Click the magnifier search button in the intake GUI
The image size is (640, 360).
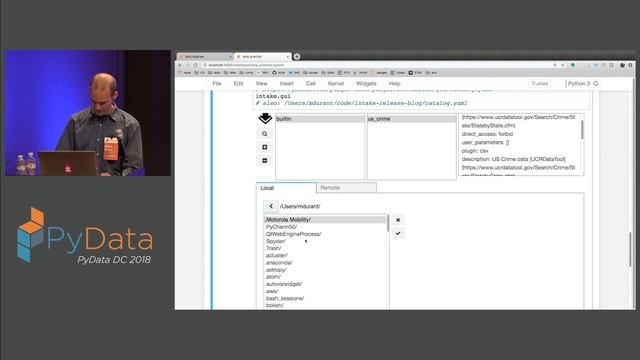(x=265, y=134)
